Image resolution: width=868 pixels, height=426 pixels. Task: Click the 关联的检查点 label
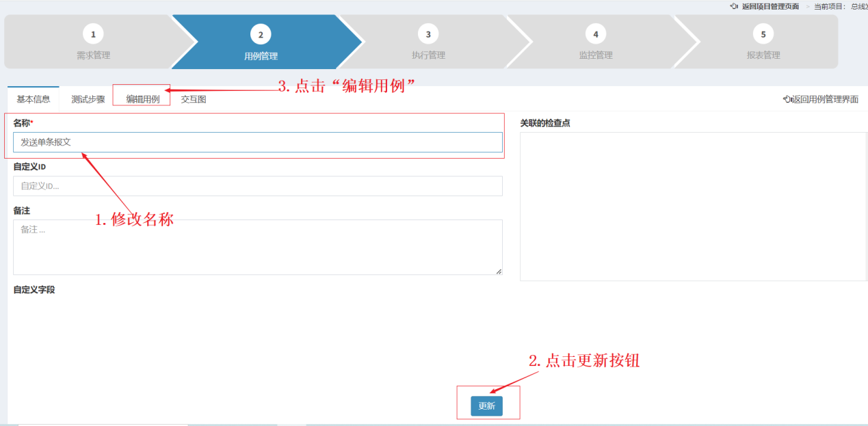[x=545, y=123]
